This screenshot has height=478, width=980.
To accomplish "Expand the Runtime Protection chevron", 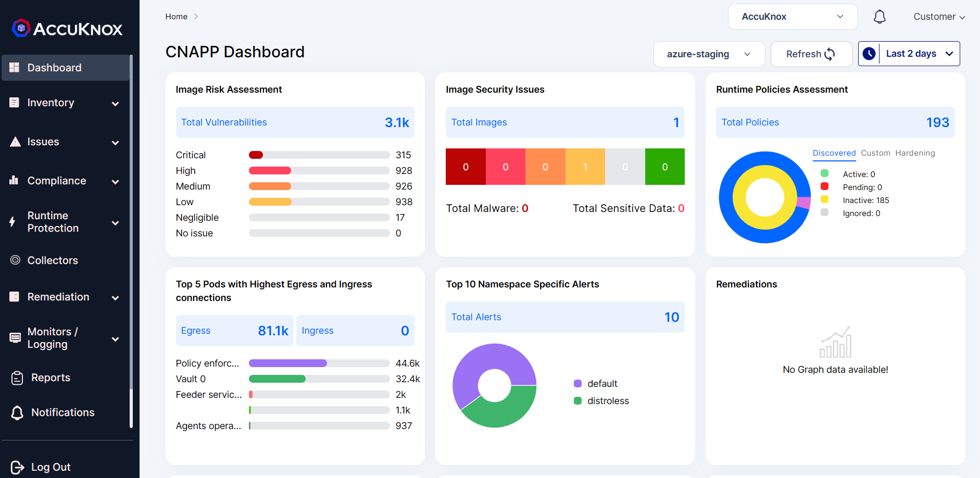I will [116, 223].
